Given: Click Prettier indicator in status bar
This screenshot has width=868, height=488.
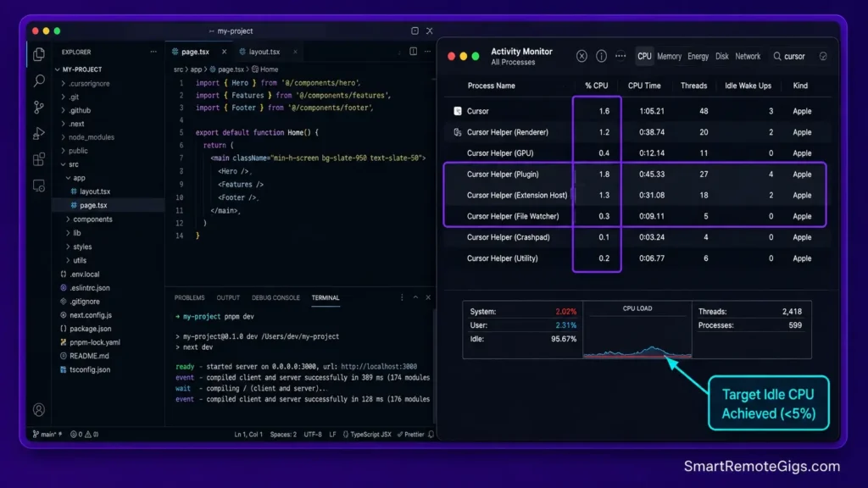Looking at the screenshot, I should [411, 435].
